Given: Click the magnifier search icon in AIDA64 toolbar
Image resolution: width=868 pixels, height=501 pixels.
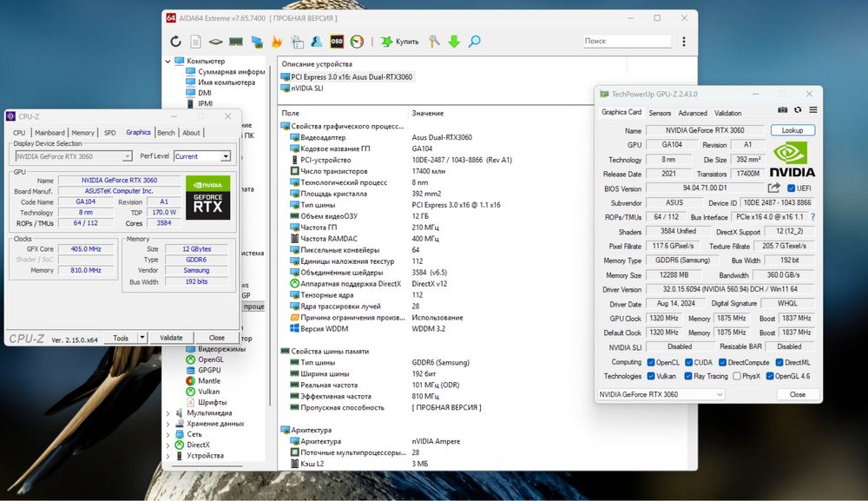Looking at the screenshot, I should (x=474, y=42).
